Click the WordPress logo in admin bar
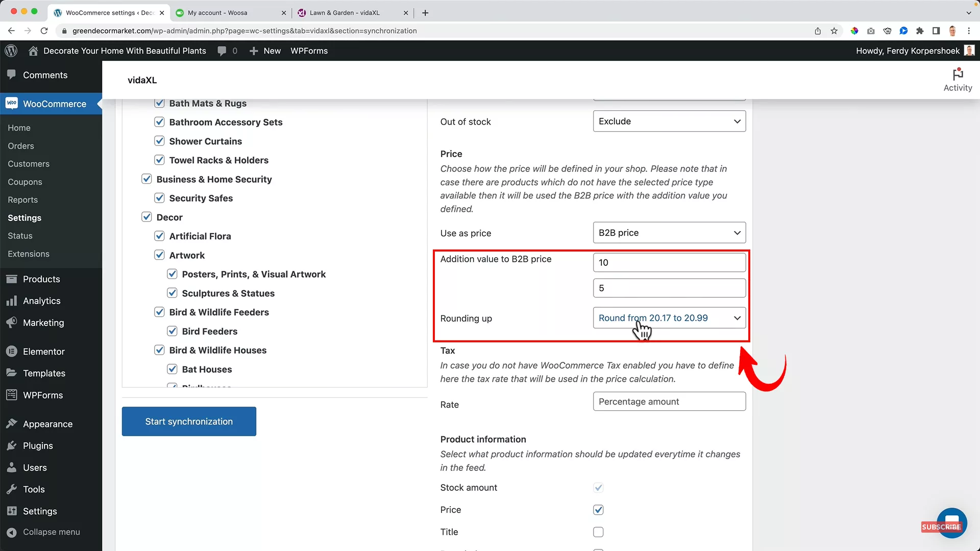The height and width of the screenshot is (551, 980). click(11, 51)
